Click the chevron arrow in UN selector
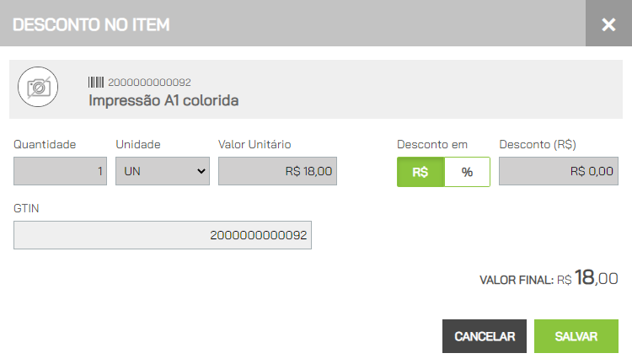Viewport: 632px width, 364px height. coord(201,171)
